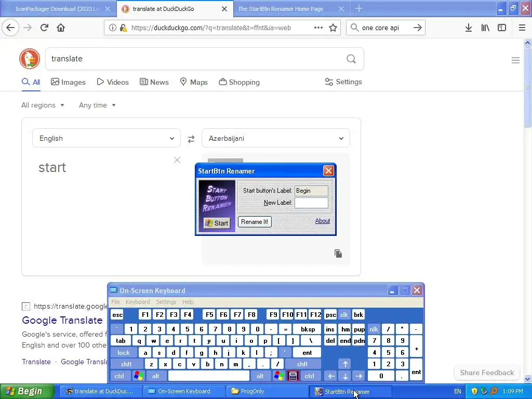Image resolution: width=532 pixels, height=399 pixels.
Task: Toggle left alt key on On-Screen Keyboard
Action: point(156,376)
